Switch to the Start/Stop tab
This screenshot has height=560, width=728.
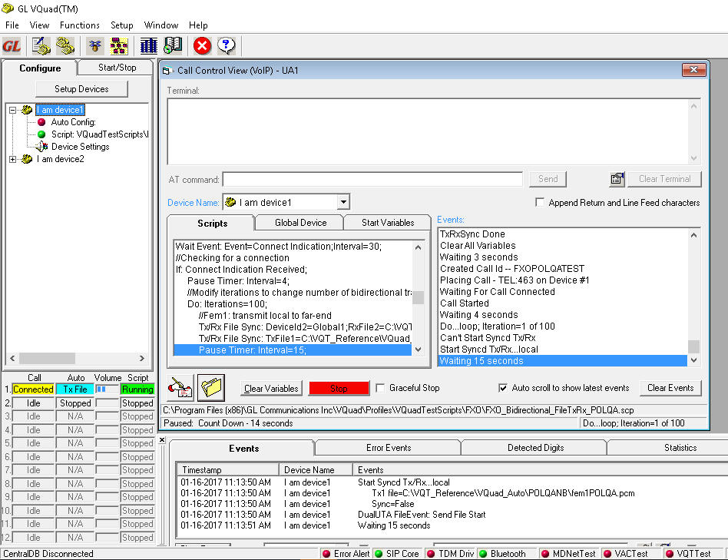(117, 68)
